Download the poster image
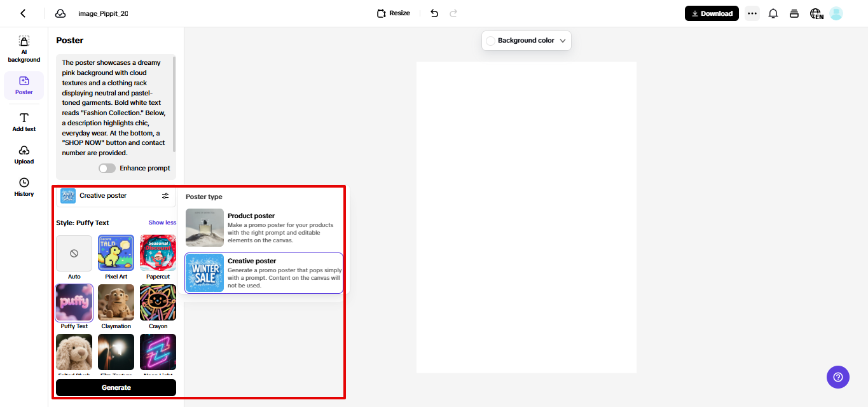Image resolution: width=868 pixels, height=407 pixels. point(712,13)
